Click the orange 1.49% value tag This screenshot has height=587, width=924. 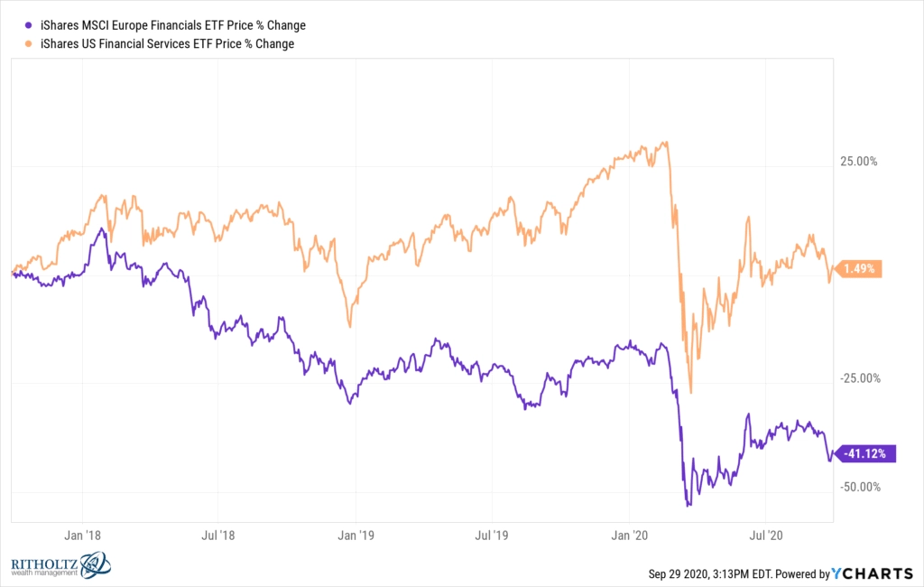[858, 269]
